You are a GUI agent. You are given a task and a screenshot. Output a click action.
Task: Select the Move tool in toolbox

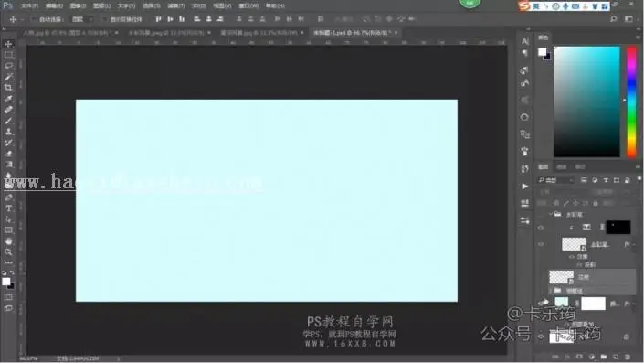[8, 44]
